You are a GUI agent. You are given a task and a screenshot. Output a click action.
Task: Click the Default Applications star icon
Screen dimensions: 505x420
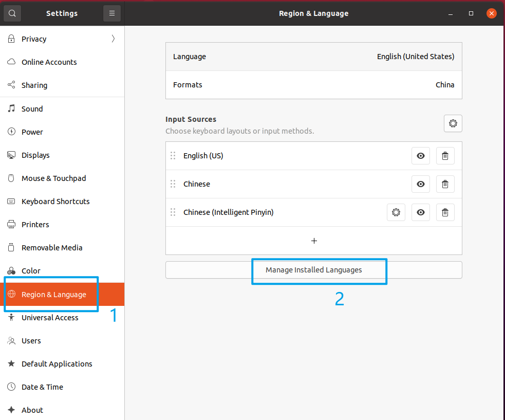click(11, 363)
